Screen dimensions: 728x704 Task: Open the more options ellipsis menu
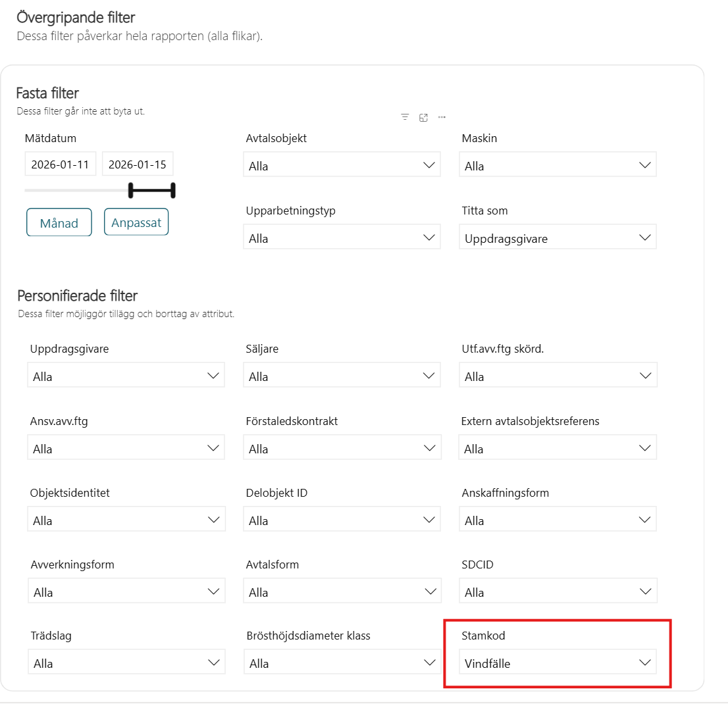click(x=442, y=117)
